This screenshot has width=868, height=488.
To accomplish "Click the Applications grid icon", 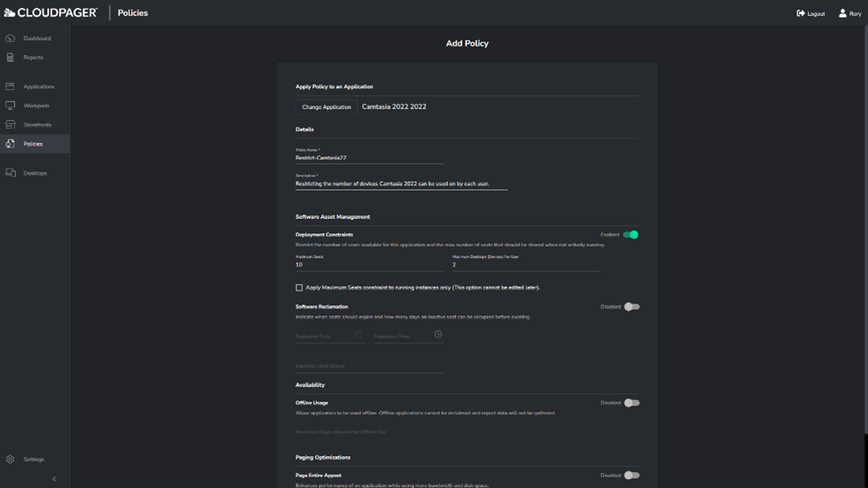I will 10,86.
